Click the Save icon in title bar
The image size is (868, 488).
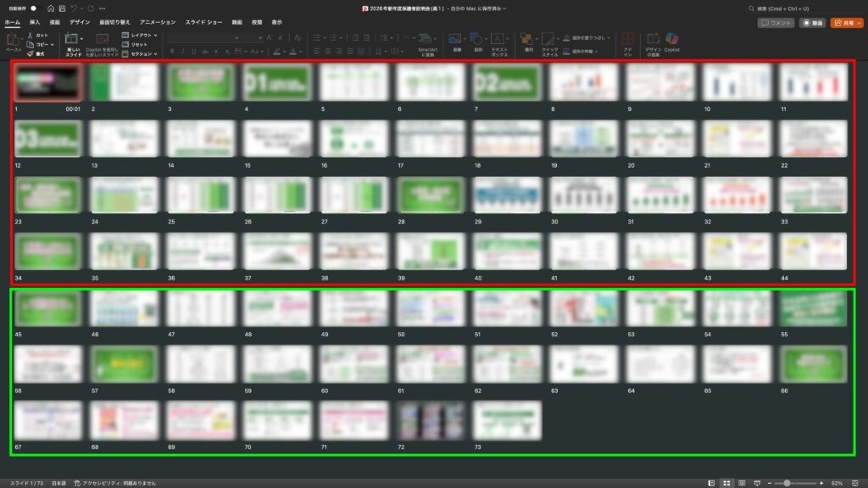tap(62, 8)
